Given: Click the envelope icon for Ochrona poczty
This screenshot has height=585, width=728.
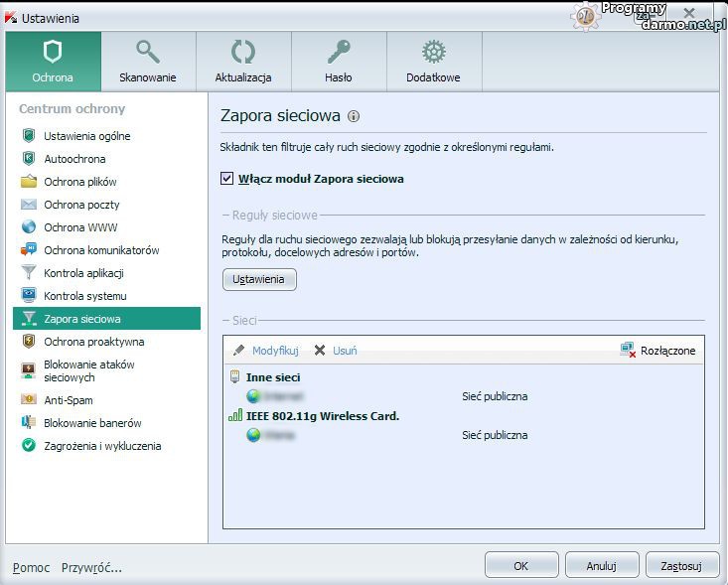Looking at the screenshot, I should click(x=29, y=205).
